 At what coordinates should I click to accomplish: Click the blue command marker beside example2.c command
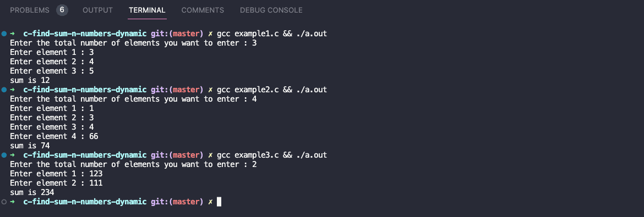tap(4, 90)
